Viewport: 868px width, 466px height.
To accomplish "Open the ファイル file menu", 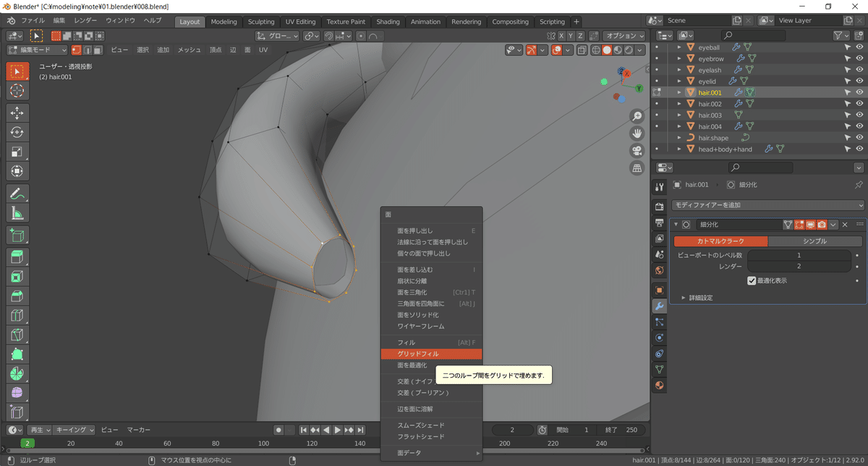I will point(33,20).
